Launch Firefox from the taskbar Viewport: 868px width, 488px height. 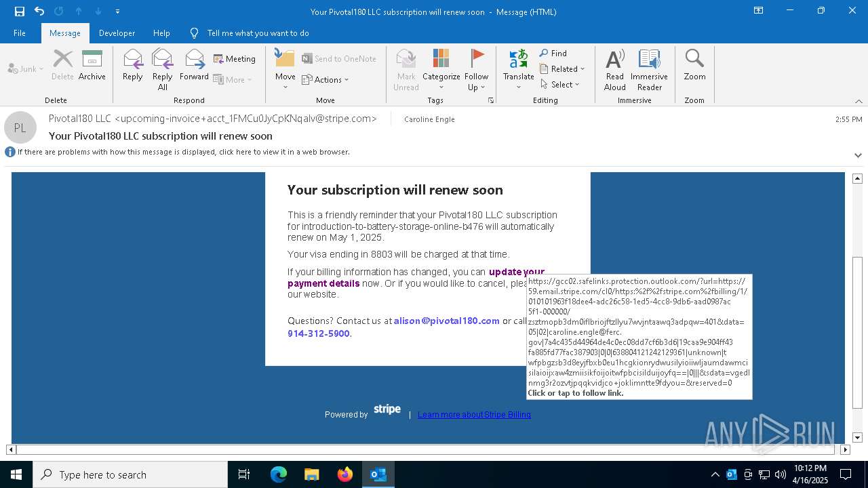pos(344,474)
